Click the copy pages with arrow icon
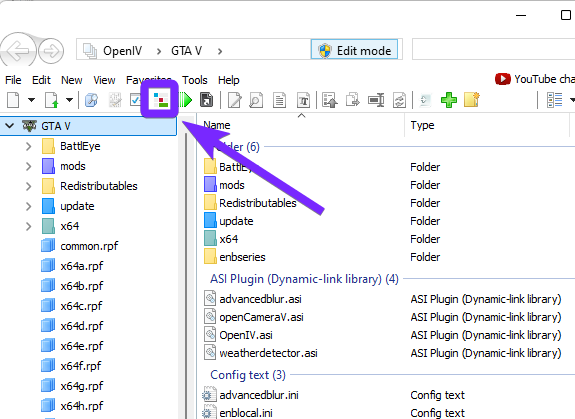 tap(353, 100)
